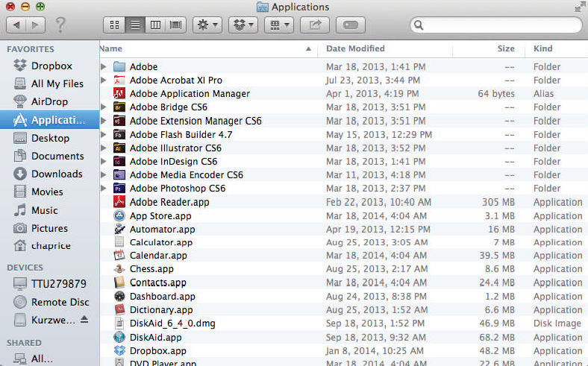Open the Action gear menu
The image size is (588, 366).
coord(207,25)
